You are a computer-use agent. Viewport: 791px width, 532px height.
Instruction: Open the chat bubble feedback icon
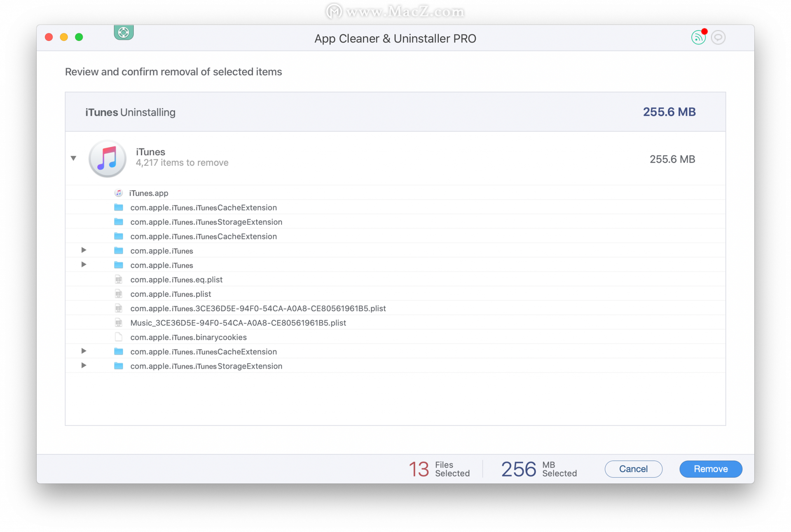tap(718, 37)
